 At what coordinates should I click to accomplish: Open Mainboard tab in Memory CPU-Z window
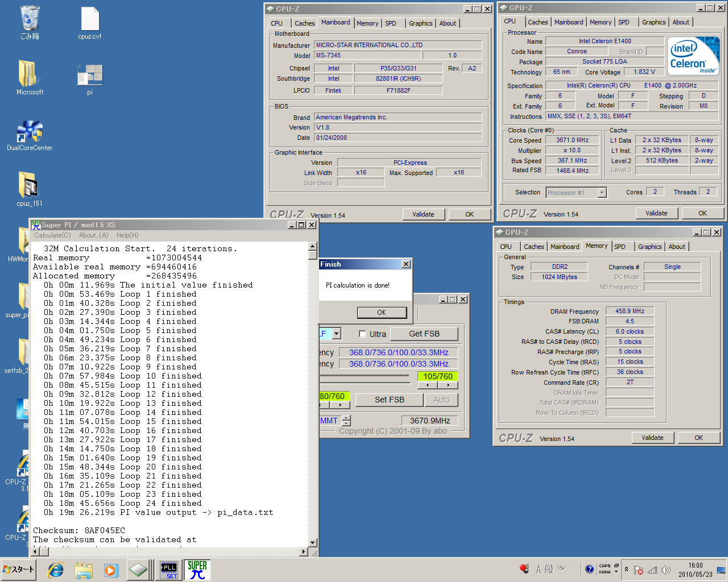(565, 247)
